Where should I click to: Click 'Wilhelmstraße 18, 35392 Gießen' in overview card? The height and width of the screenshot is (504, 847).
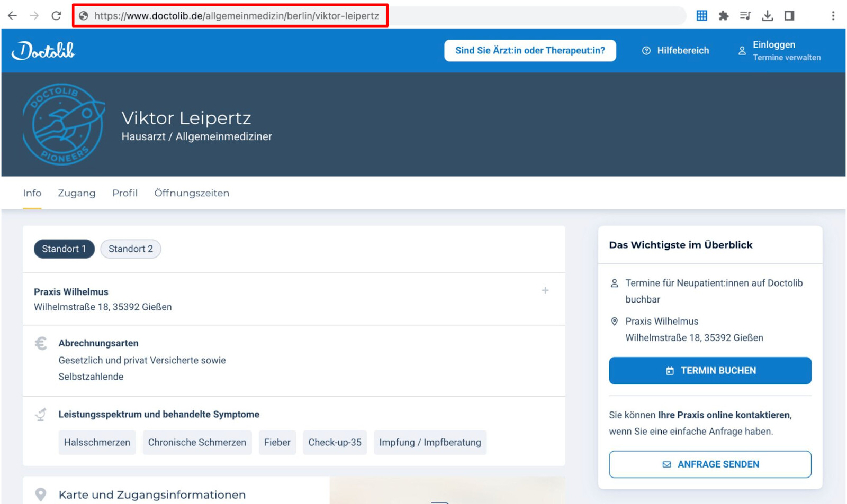tap(694, 338)
